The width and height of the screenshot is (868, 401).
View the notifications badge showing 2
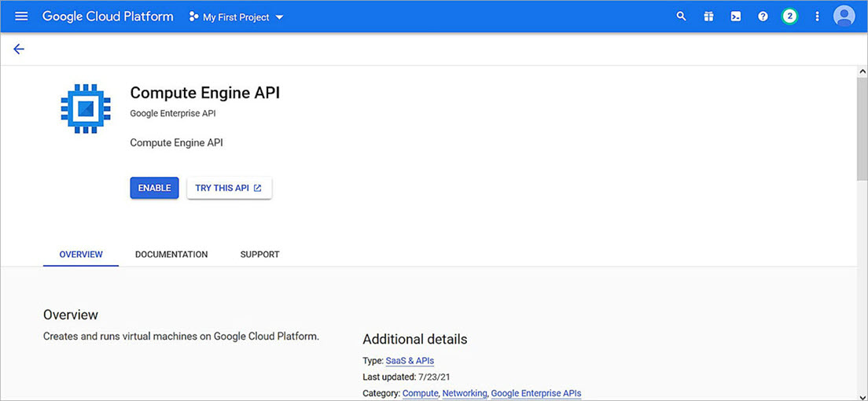pyautogui.click(x=790, y=17)
